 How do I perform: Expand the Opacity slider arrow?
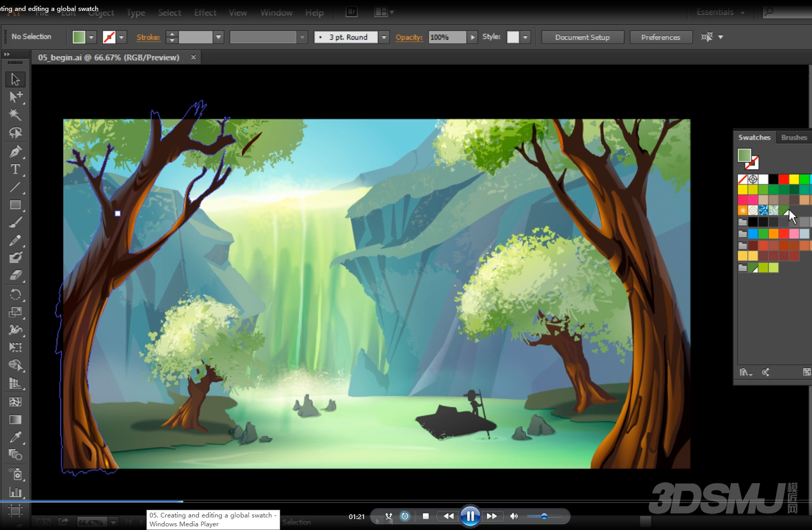click(472, 37)
